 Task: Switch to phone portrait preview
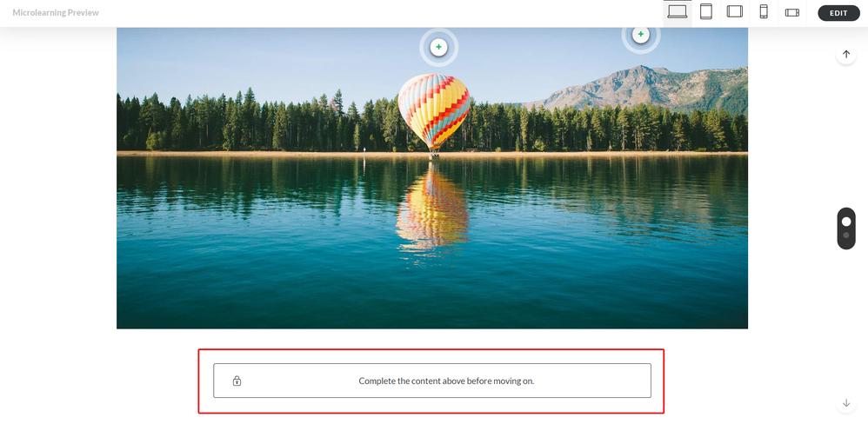click(764, 12)
